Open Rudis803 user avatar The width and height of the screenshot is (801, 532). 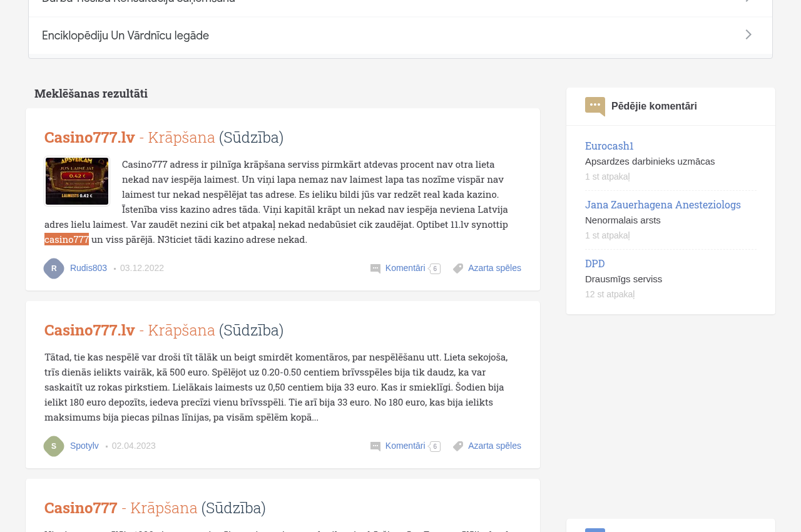click(54, 269)
